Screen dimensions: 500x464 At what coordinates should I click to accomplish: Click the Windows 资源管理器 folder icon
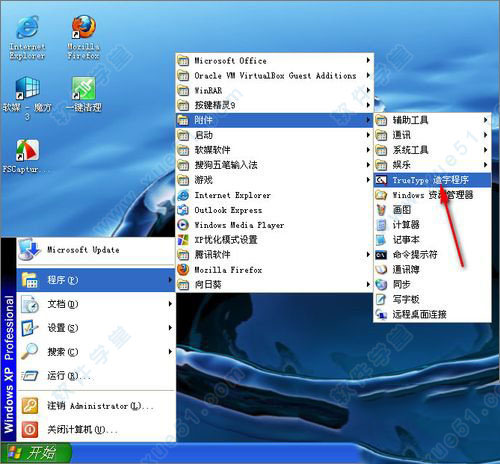coord(381,195)
